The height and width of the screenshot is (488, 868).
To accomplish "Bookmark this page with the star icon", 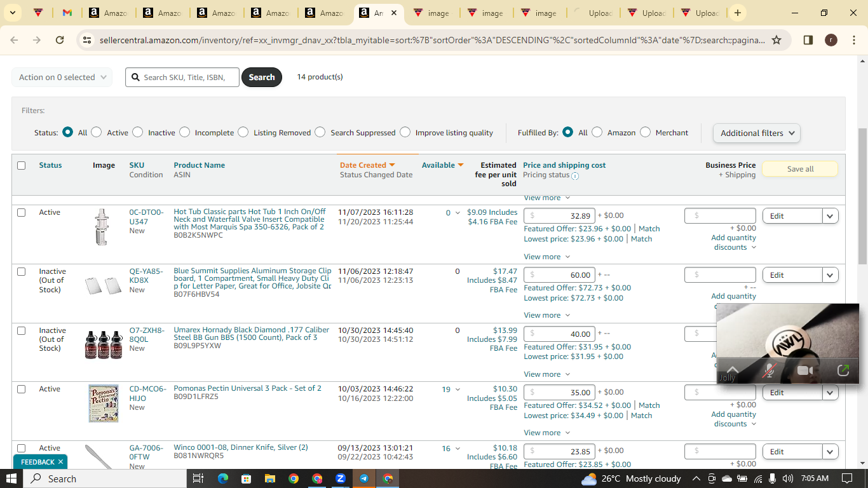I will pyautogui.click(x=776, y=40).
